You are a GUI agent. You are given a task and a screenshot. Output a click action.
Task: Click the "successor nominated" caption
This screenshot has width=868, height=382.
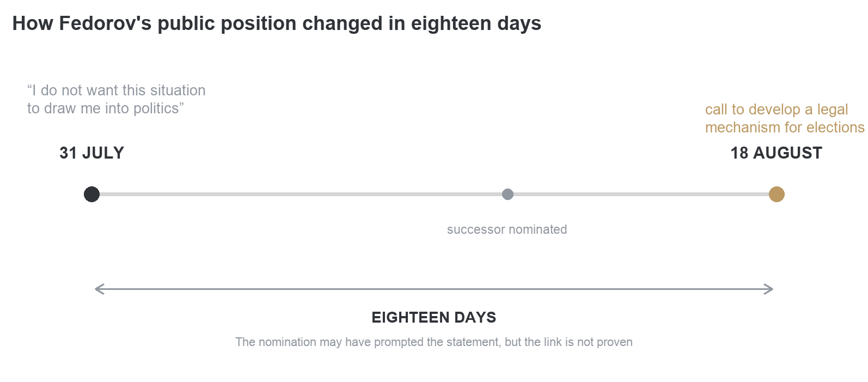[x=507, y=229]
